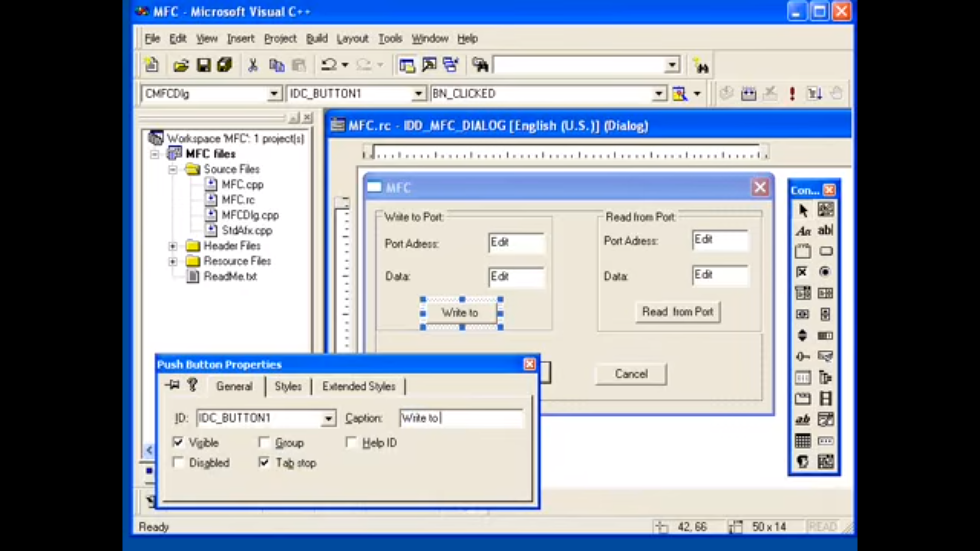Toggle the Output window icon

[x=429, y=65]
